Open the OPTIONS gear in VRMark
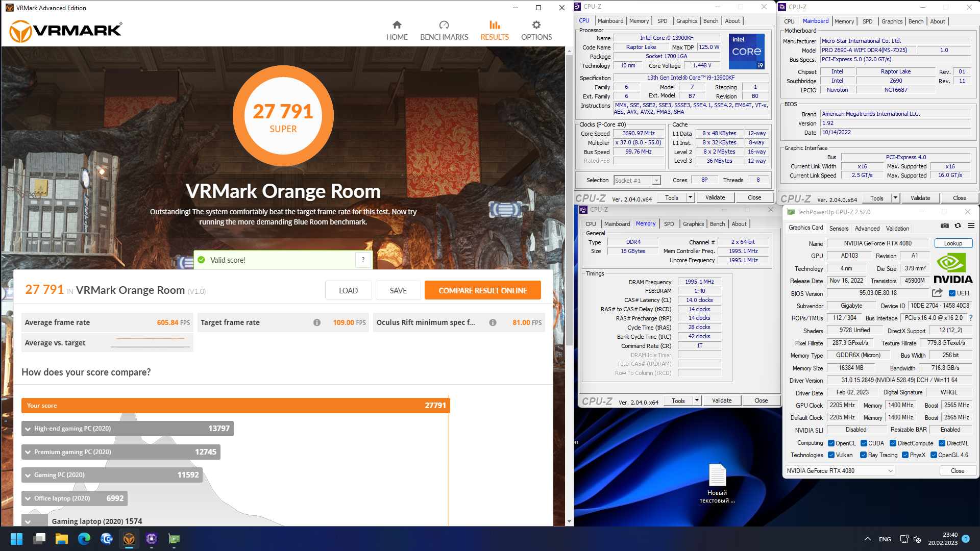980x551 pixels. click(536, 31)
